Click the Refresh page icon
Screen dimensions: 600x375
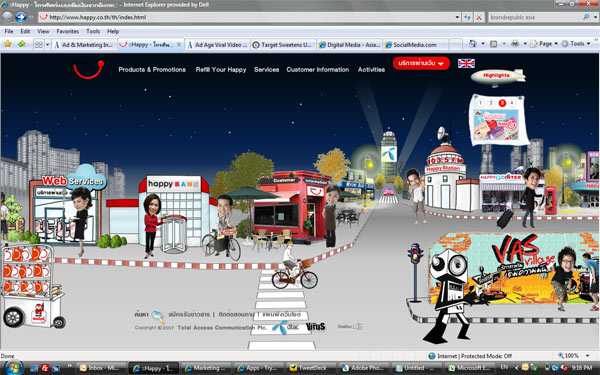(x=467, y=17)
